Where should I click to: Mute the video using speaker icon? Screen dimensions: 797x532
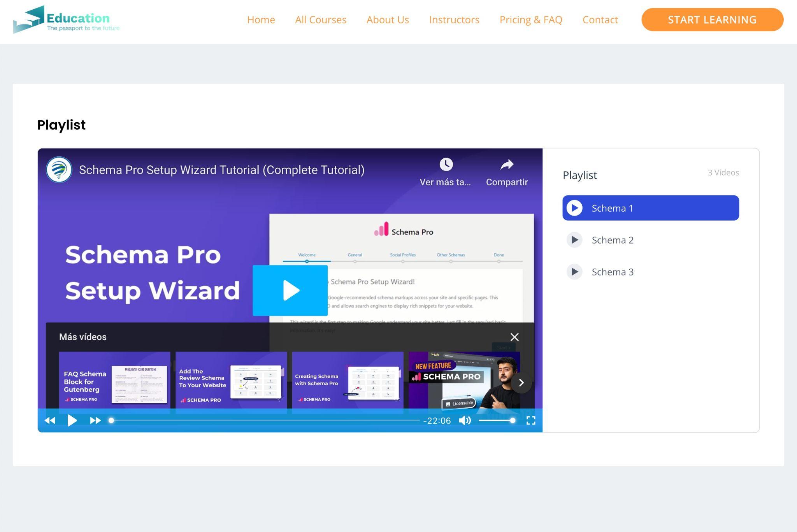point(465,420)
